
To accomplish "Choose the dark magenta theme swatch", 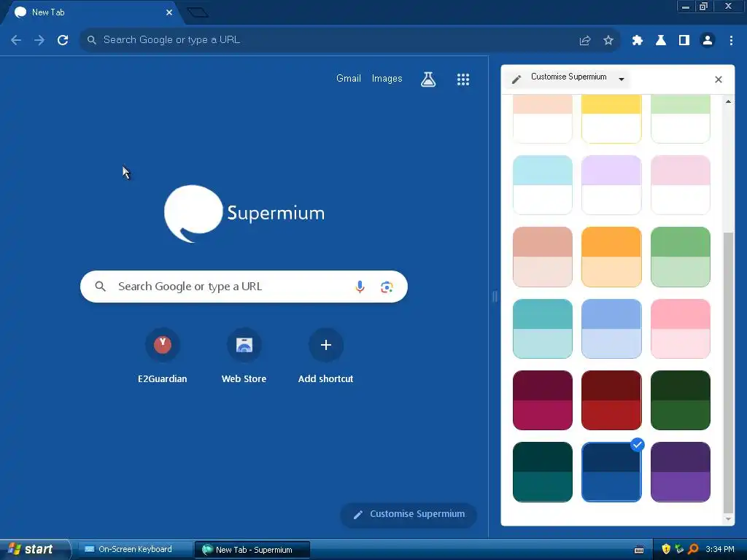I will tap(543, 400).
